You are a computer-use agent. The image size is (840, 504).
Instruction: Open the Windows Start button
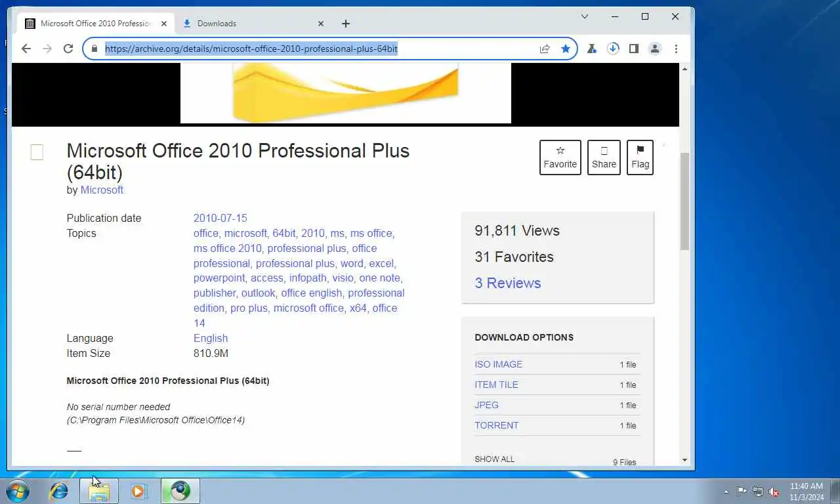click(16, 491)
